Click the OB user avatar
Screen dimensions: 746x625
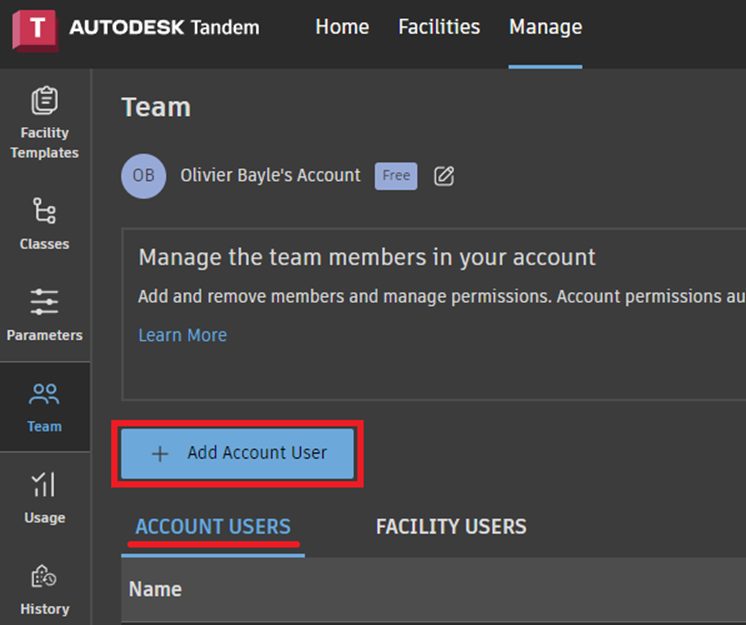coord(144,176)
